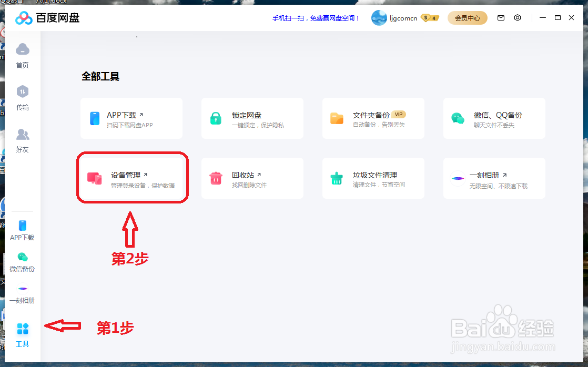
Task: Open the 传输 transfer icon in sidebar
Action: 23,91
